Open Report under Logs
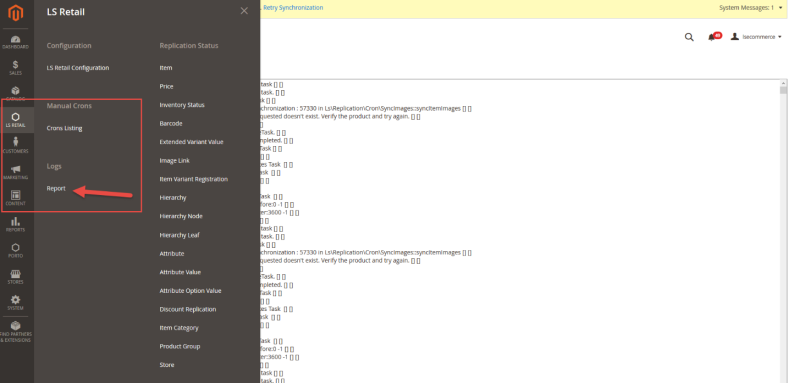 point(56,188)
